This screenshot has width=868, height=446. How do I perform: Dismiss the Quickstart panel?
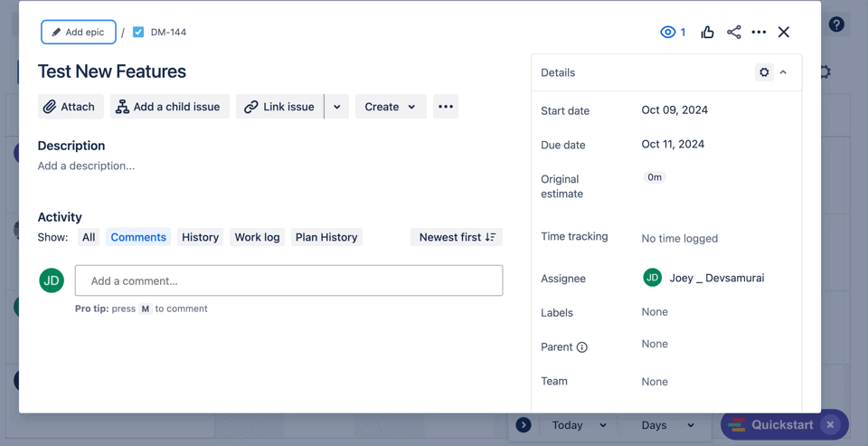(830, 424)
